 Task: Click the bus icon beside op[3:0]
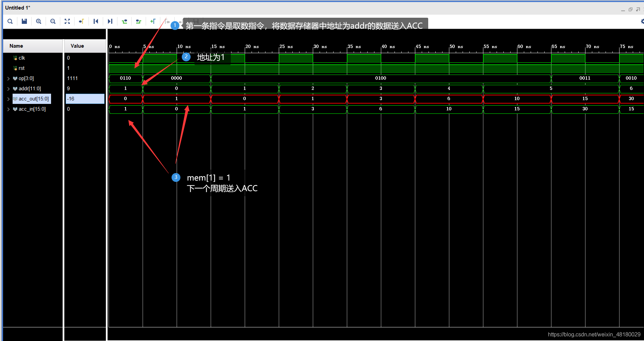click(15, 78)
